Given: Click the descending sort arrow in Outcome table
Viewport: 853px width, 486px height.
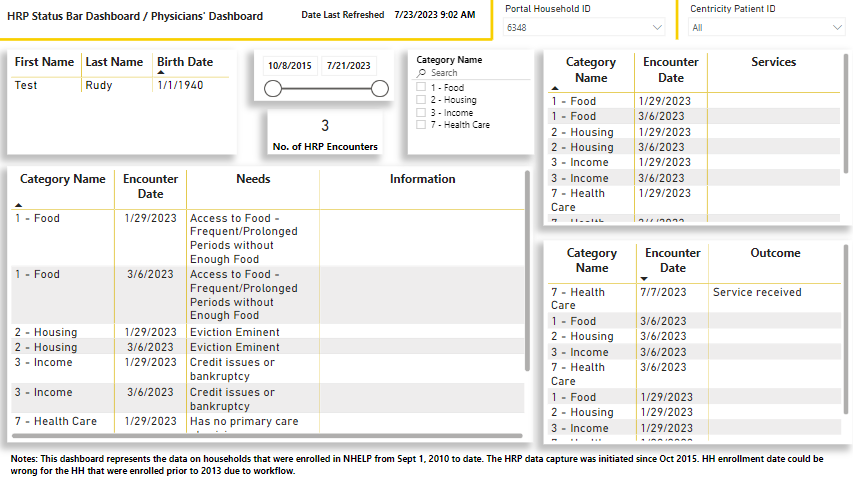Looking at the screenshot, I should pyautogui.click(x=645, y=279).
